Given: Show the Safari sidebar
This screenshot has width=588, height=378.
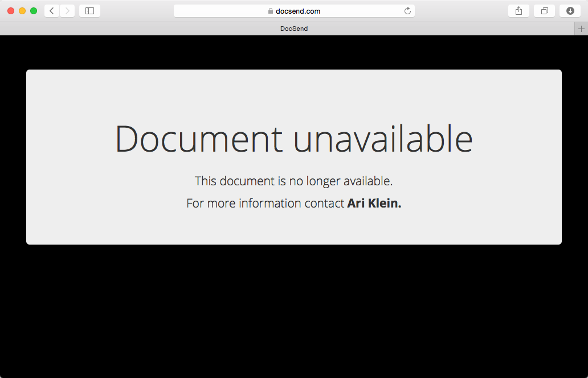Looking at the screenshot, I should pyautogui.click(x=89, y=11).
